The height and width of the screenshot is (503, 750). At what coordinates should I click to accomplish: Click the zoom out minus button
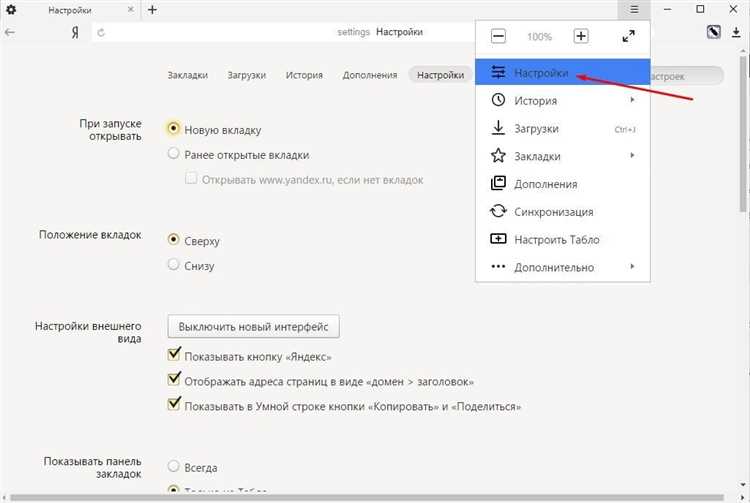tap(498, 36)
